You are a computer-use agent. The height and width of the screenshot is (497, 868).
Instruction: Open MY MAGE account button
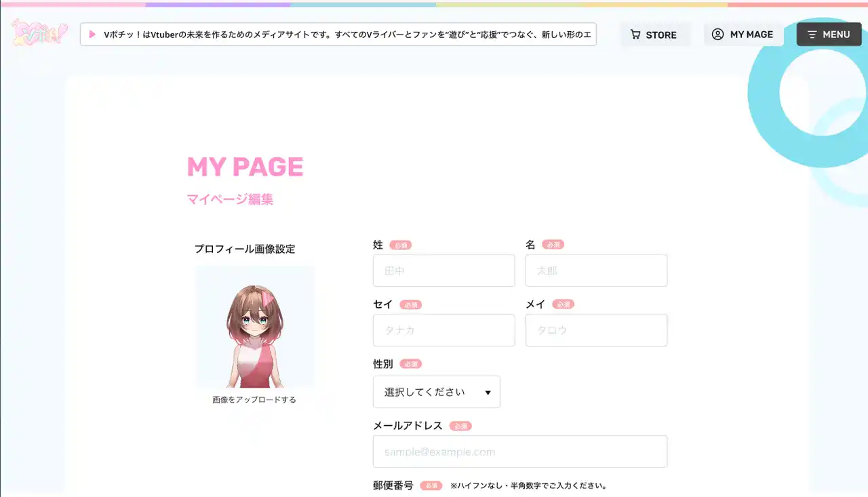(744, 35)
